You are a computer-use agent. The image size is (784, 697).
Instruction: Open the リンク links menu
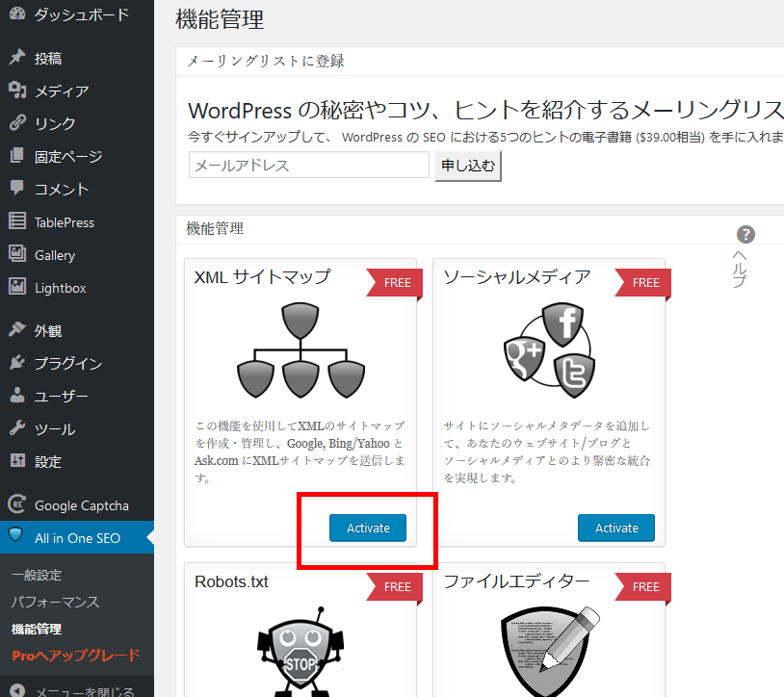55,123
